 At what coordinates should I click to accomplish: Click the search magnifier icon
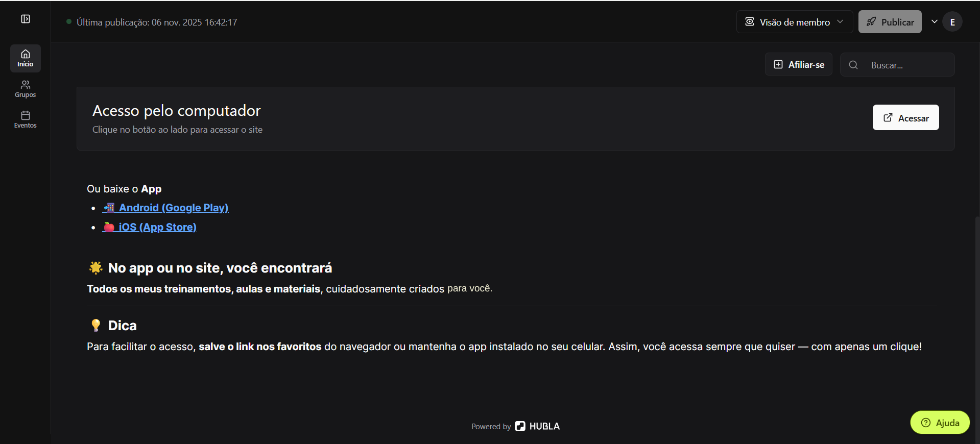[x=853, y=65]
